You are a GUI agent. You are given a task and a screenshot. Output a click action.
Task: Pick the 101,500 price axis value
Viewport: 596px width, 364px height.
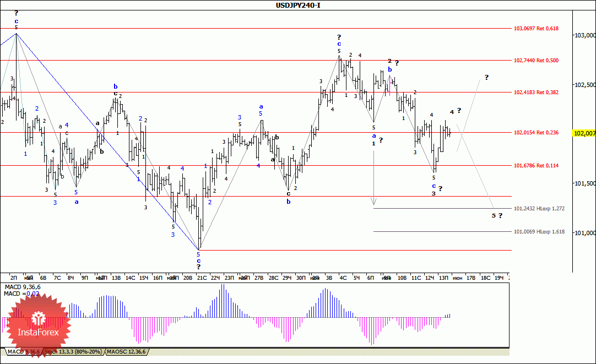click(584, 183)
